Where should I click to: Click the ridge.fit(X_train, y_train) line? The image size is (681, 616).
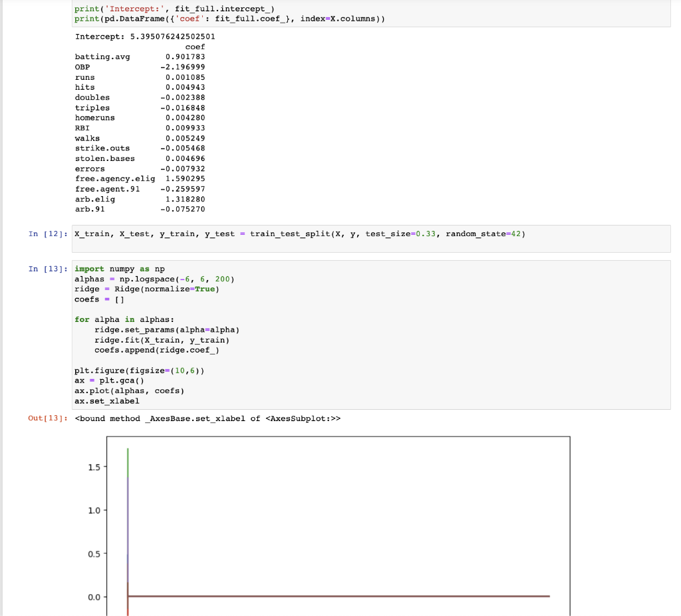(162, 340)
